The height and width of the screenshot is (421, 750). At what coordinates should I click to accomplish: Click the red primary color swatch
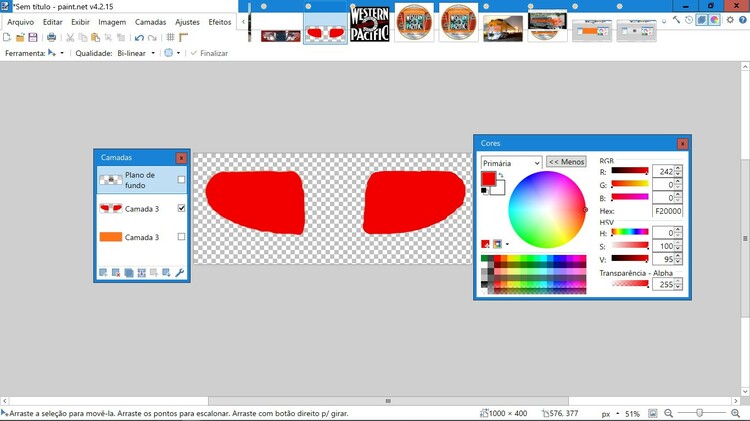(x=488, y=179)
